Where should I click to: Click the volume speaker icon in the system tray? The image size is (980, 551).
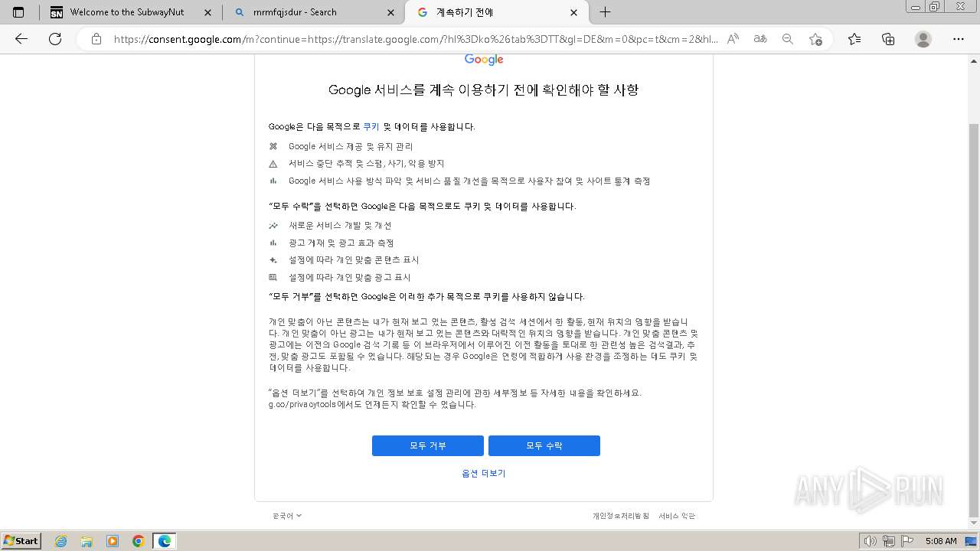tap(871, 541)
